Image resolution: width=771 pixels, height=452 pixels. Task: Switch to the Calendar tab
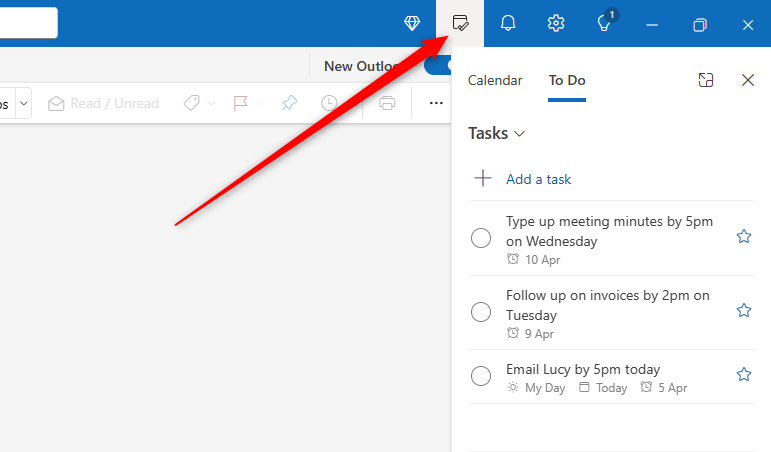coord(495,80)
